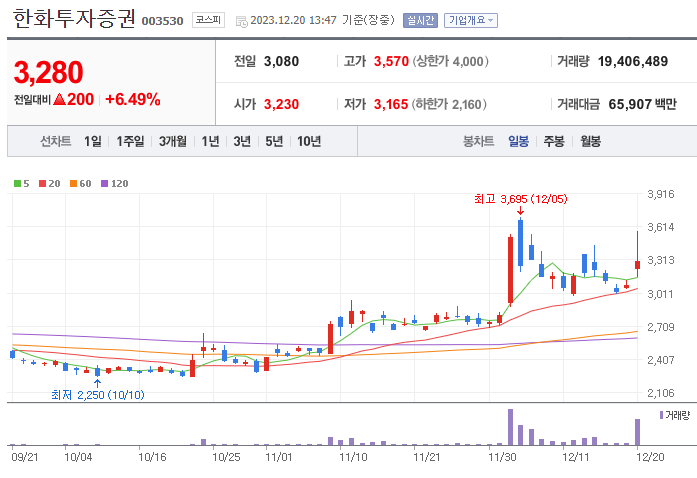Click the 2,106 price axis label
The height and width of the screenshot is (478, 697).
661,393
